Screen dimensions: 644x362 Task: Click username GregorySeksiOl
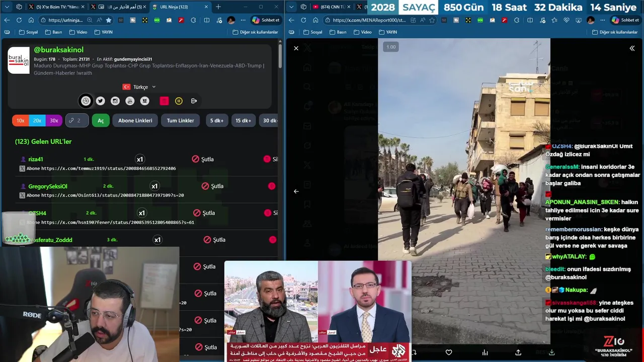[x=48, y=187]
